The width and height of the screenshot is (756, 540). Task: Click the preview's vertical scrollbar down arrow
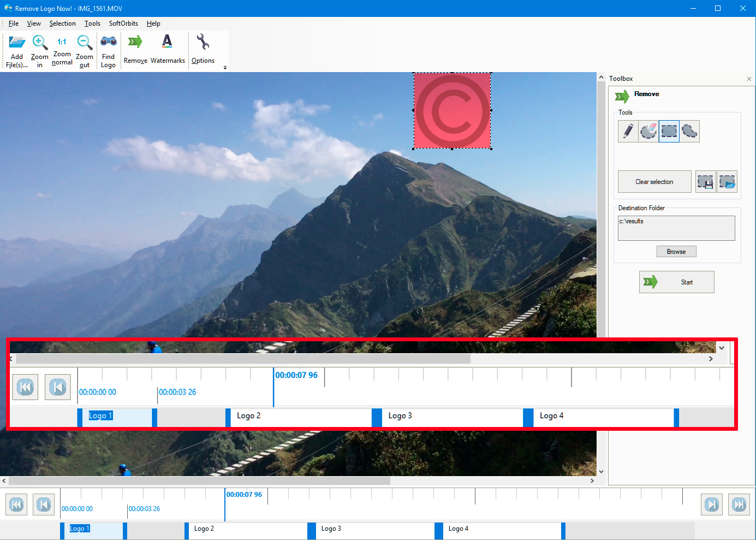tap(601, 472)
